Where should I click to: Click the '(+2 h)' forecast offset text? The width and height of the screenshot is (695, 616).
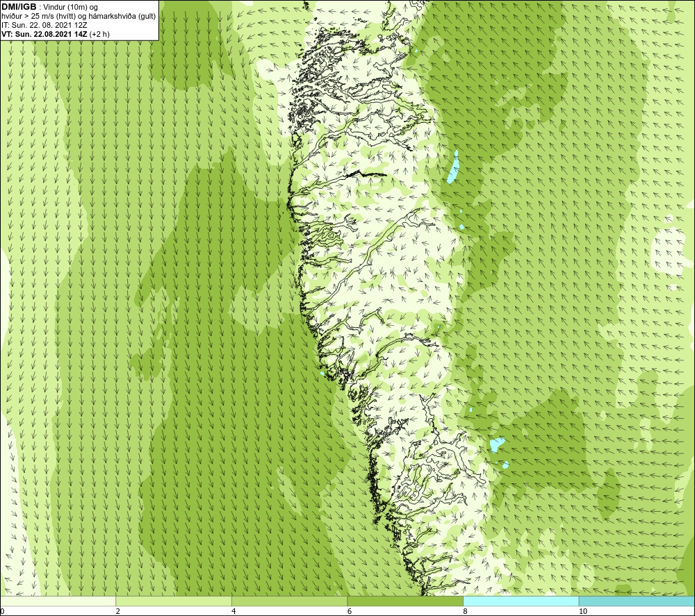click(x=99, y=34)
